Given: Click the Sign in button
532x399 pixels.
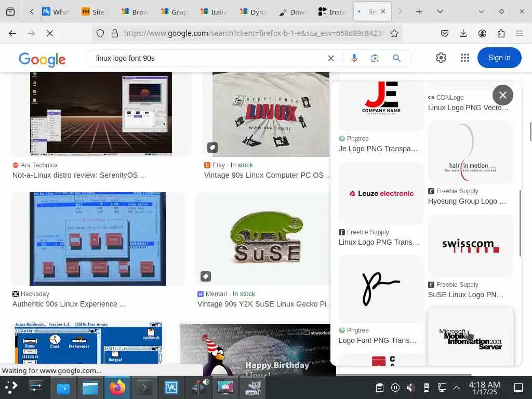Looking at the screenshot, I should click(x=499, y=58).
